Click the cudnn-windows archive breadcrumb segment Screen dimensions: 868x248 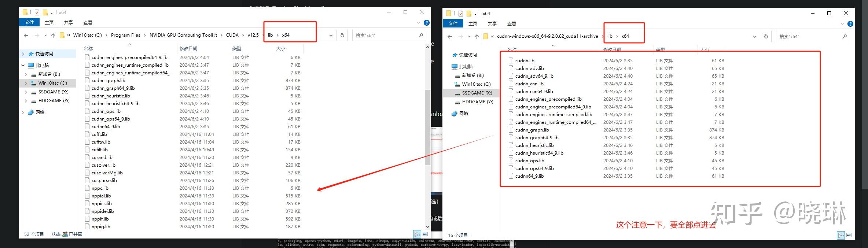pos(548,36)
